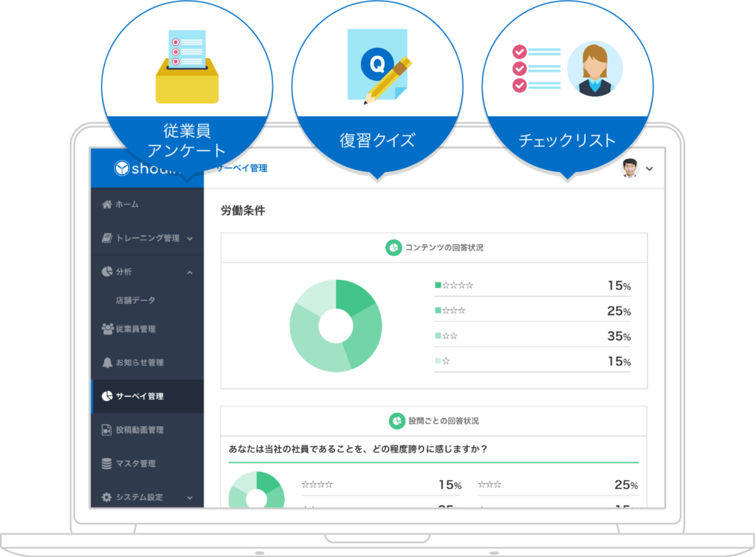Click the posted video management icon

coord(107,430)
